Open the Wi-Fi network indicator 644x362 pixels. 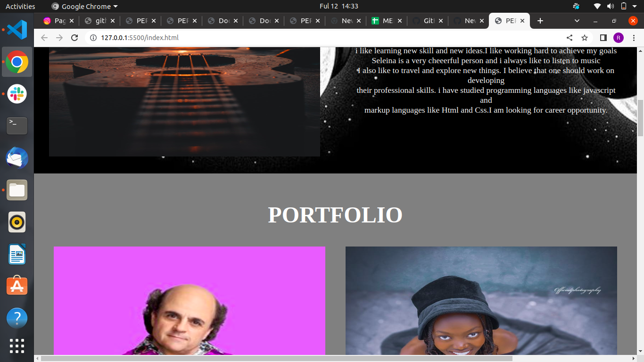pos(597,6)
